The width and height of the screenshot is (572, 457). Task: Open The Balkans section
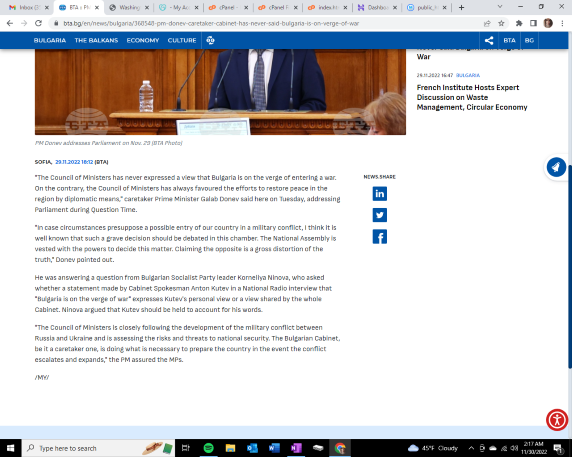(96, 40)
